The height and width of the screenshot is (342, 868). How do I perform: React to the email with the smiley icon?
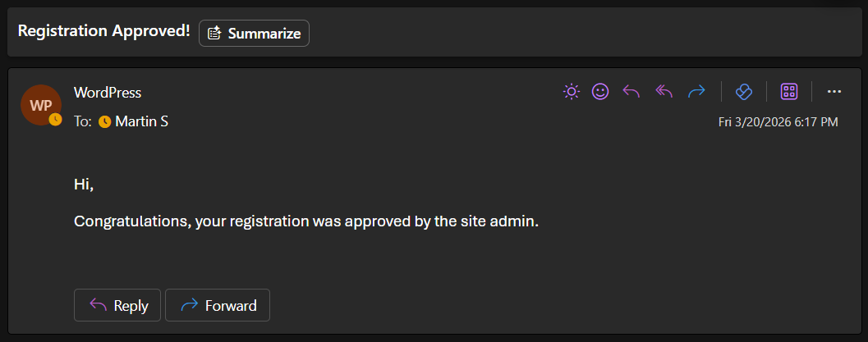coord(600,92)
